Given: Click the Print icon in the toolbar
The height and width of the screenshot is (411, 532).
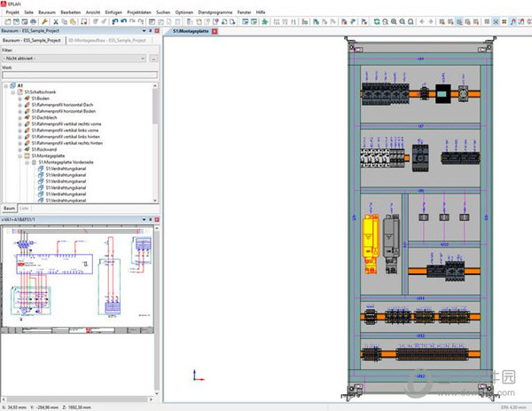Looking at the screenshot, I should pyautogui.click(x=32, y=20).
